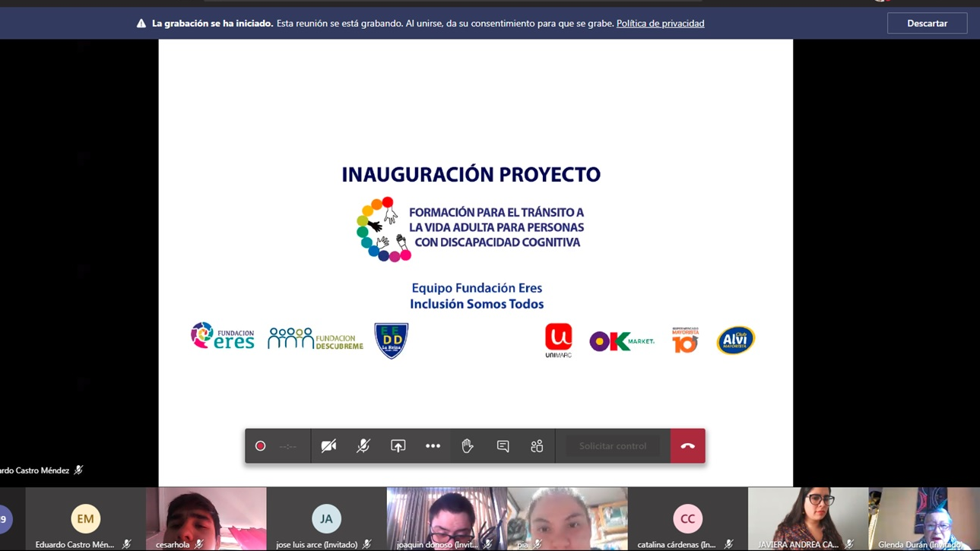Click the DD La Reina shield logo
The width and height of the screenshot is (980, 551).
click(x=392, y=340)
